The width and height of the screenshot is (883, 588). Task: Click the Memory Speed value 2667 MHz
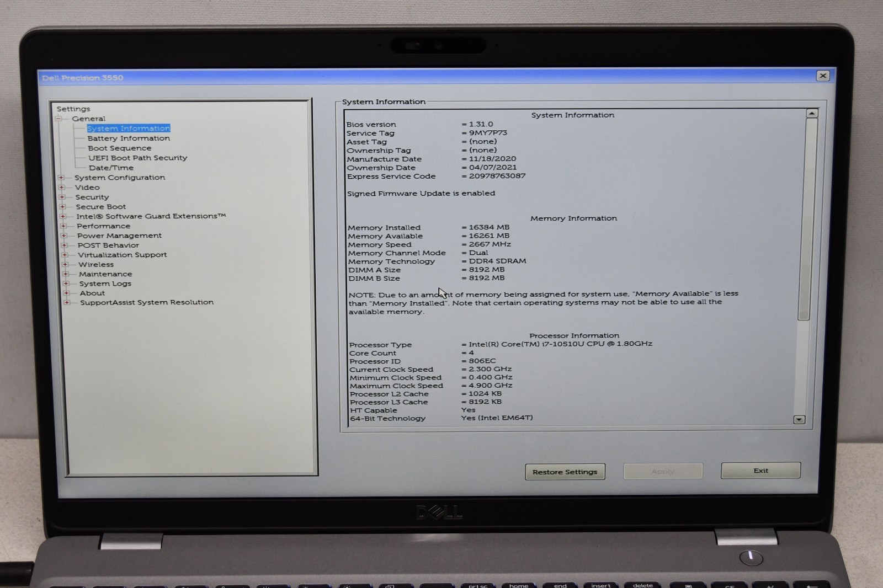490,244
